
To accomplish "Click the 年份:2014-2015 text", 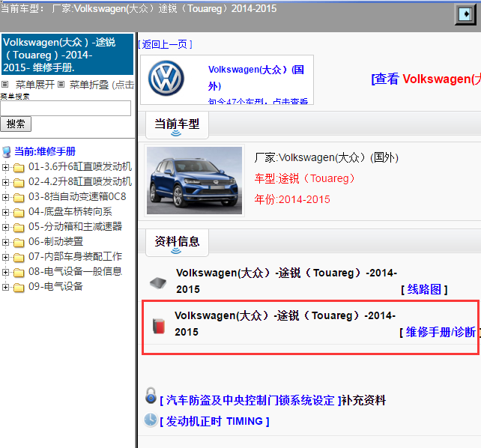I will pyautogui.click(x=292, y=199).
